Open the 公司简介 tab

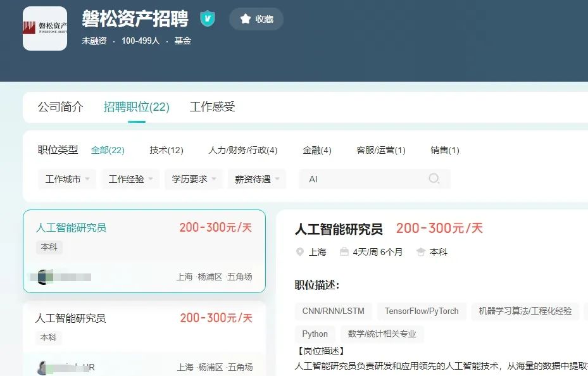60,107
